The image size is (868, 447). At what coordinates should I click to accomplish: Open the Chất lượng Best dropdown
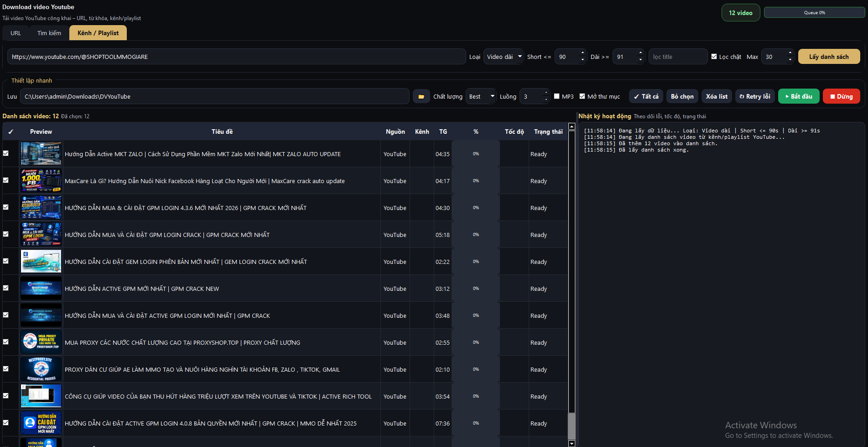point(481,96)
